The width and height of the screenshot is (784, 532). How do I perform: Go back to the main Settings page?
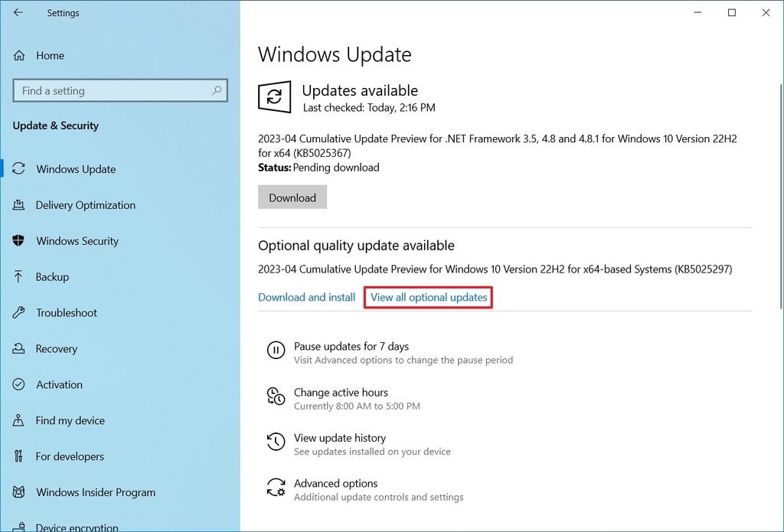tap(18, 12)
